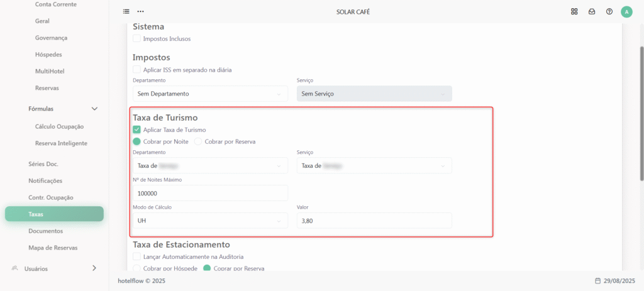Expand the Usuários sidebar arrow

point(94,268)
